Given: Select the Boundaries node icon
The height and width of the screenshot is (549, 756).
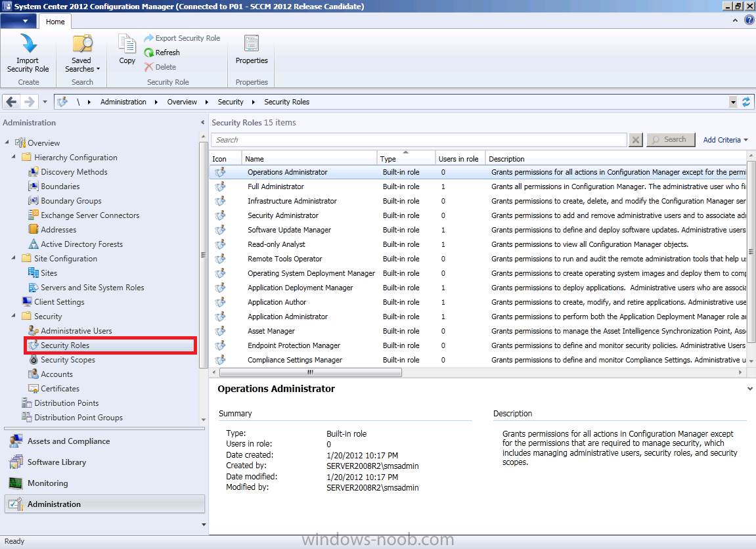Looking at the screenshot, I should pyautogui.click(x=33, y=187).
